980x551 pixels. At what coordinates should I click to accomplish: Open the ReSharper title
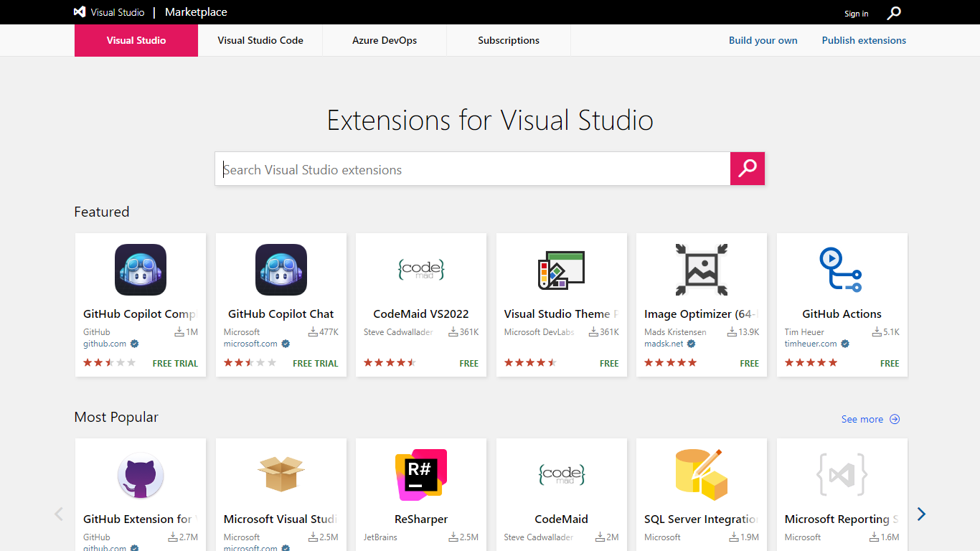coord(421,519)
